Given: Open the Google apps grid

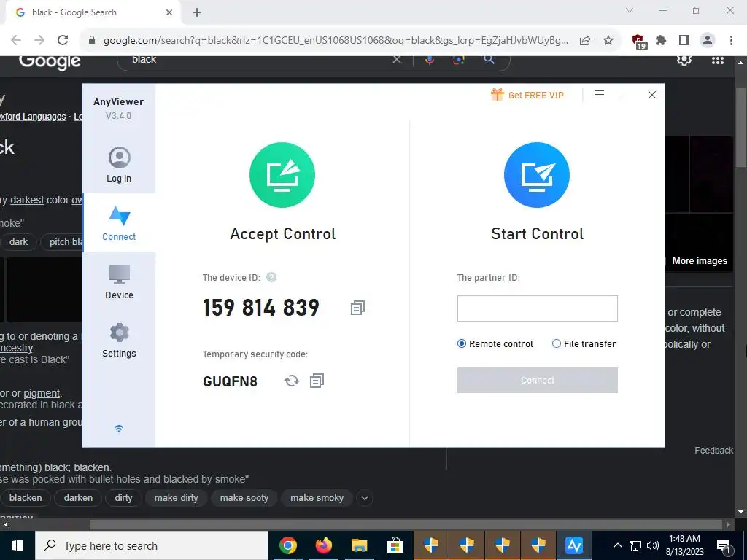Looking at the screenshot, I should tap(718, 60).
